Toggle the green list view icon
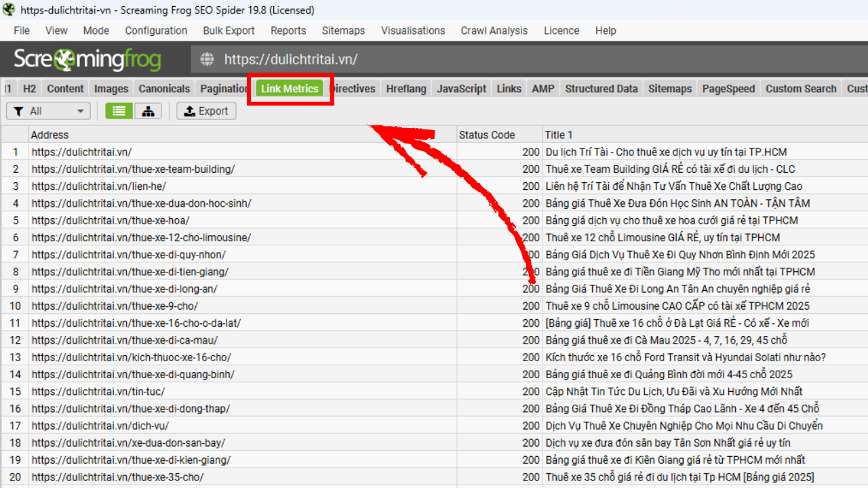868x488 pixels. pyautogui.click(x=119, y=110)
